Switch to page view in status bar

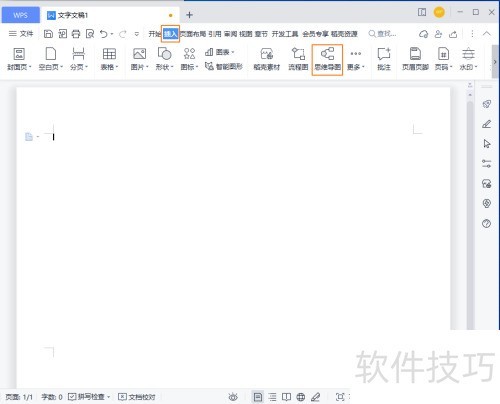tap(257, 397)
